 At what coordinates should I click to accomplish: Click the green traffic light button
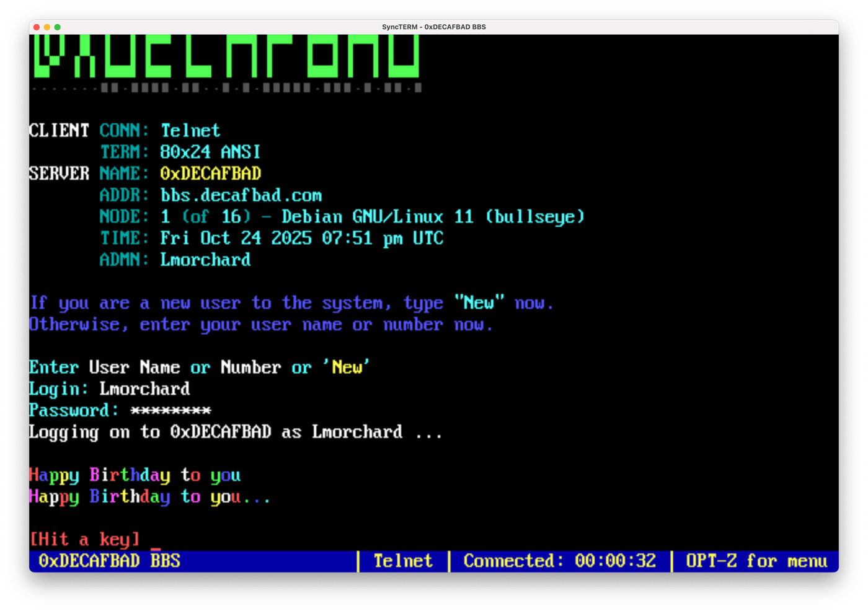tap(57, 27)
